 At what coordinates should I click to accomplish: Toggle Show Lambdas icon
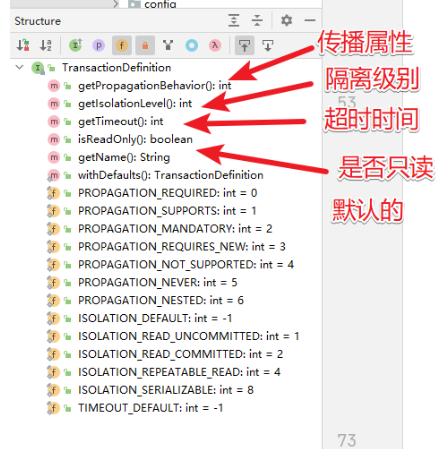215,45
